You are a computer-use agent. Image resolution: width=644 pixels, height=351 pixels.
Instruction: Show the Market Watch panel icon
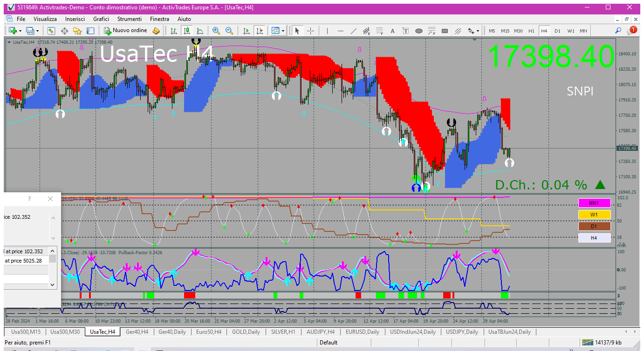coord(51,31)
